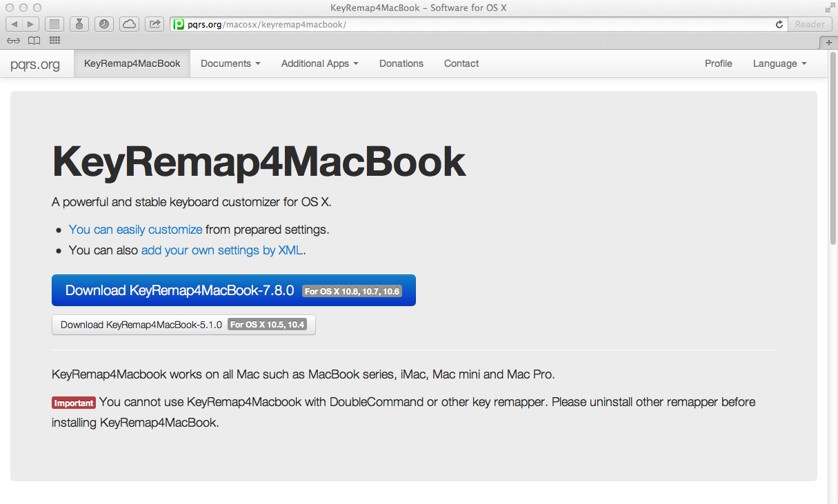Go back with the Safari back arrow
The width and height of the screenshot is (838, 504).
(x=14, y=24)
